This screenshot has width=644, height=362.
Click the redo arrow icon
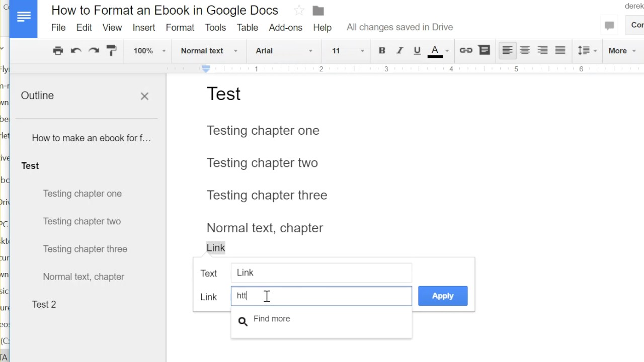pos(94,50)
